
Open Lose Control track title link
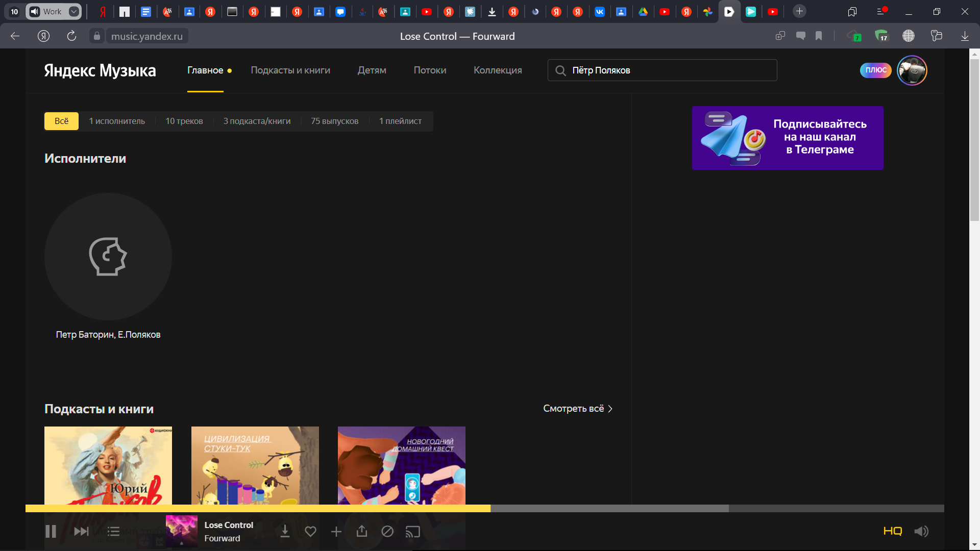point(229,525)
